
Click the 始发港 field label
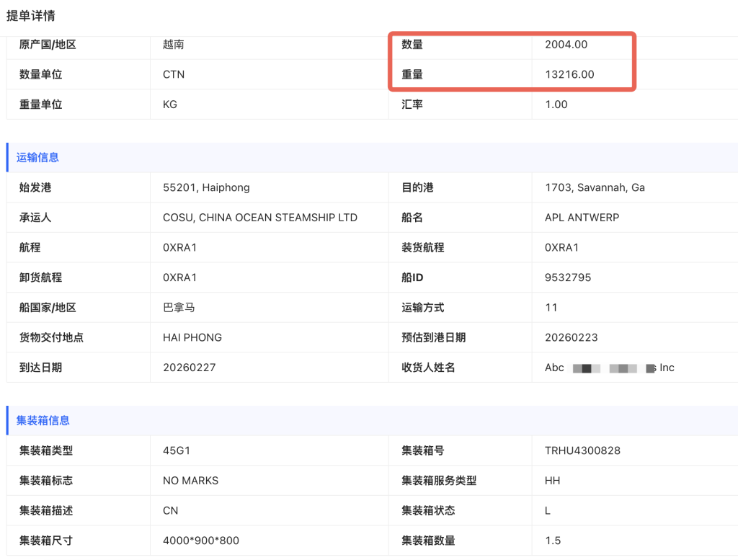coord(35,187)
